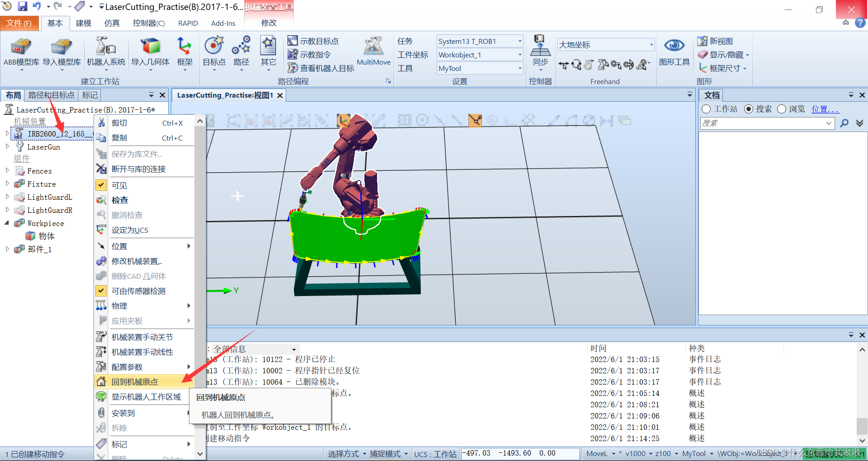The width and height of the screenshot is (868, 461).
Task: Toggle 可由传感器检测 checkbox
Action: (x=101, y=291)
